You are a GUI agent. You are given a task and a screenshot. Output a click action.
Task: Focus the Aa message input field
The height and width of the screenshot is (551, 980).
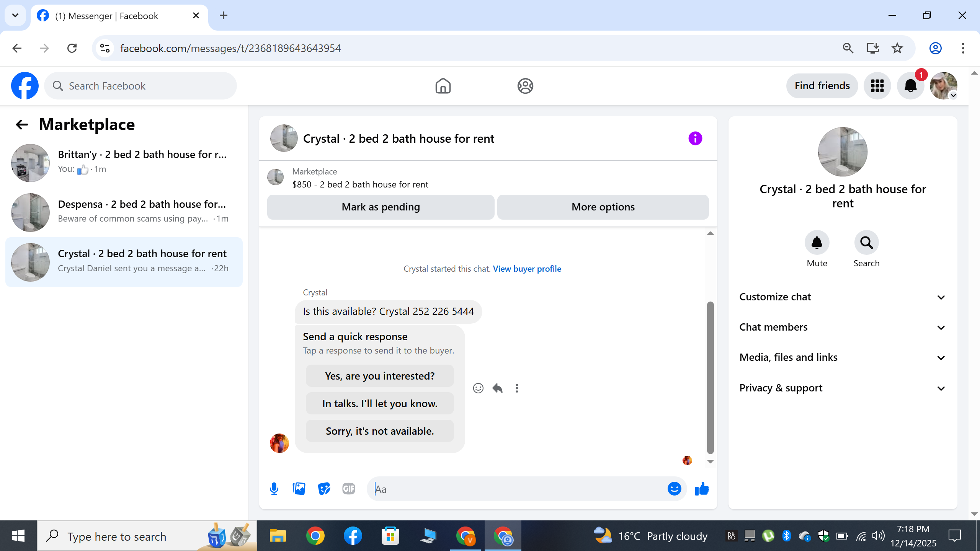click(x=517, y=489)
